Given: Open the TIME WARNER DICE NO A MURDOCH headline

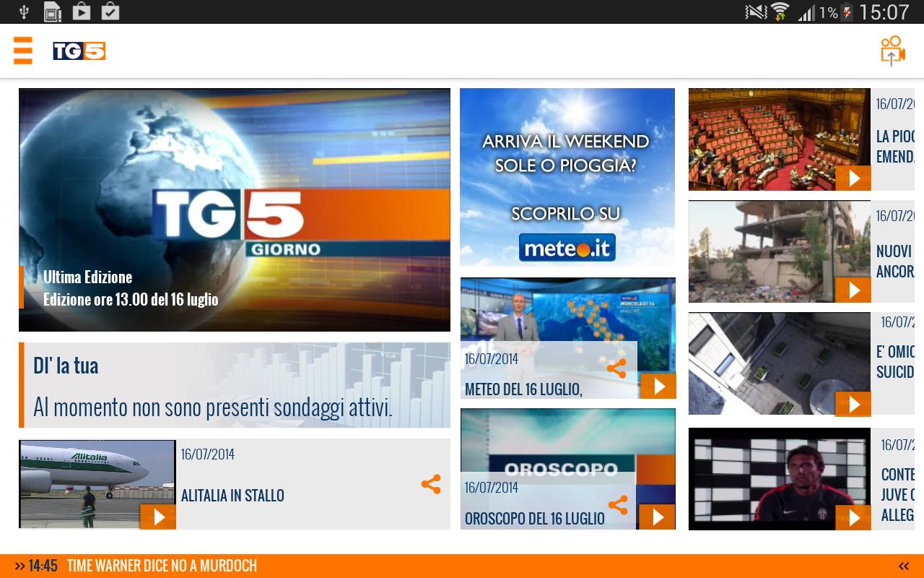Looking at the screenshot, I should [x=162, y=566].
